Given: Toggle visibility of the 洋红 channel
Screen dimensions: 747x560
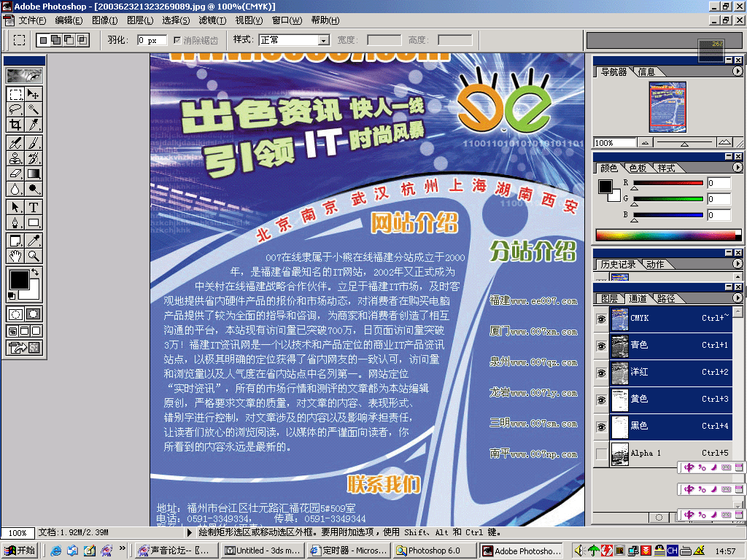Looking at the screenshot, I should click(x=601, y=373).
